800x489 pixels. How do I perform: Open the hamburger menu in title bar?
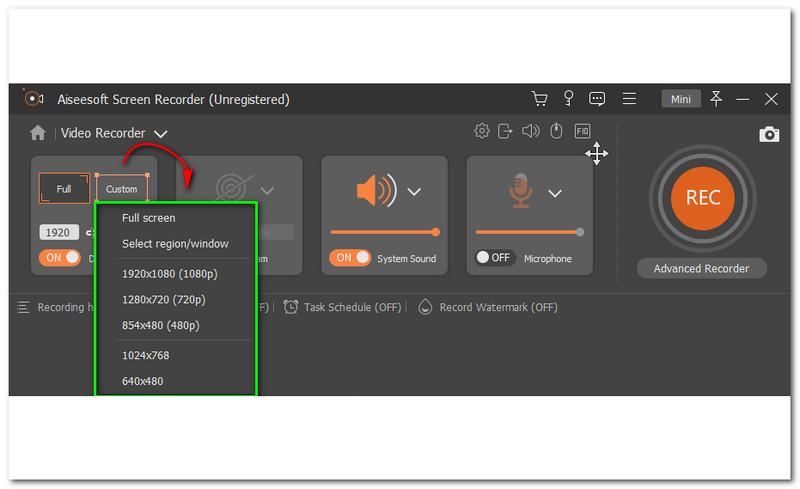(629, 99)
